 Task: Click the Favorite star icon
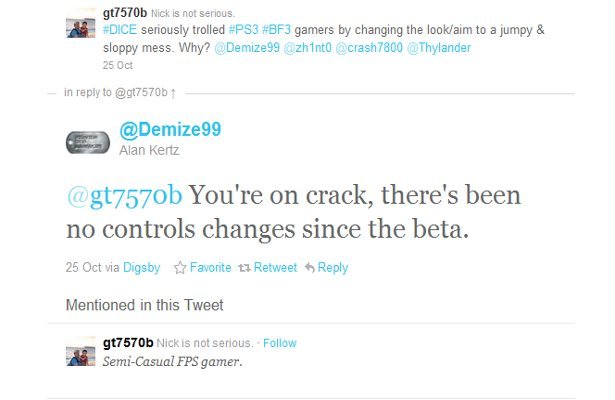tap(181, 268)
